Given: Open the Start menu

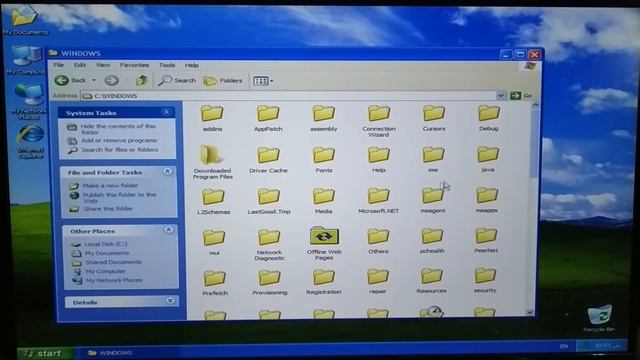Looking at the screenshot, I should click(46, 353).
